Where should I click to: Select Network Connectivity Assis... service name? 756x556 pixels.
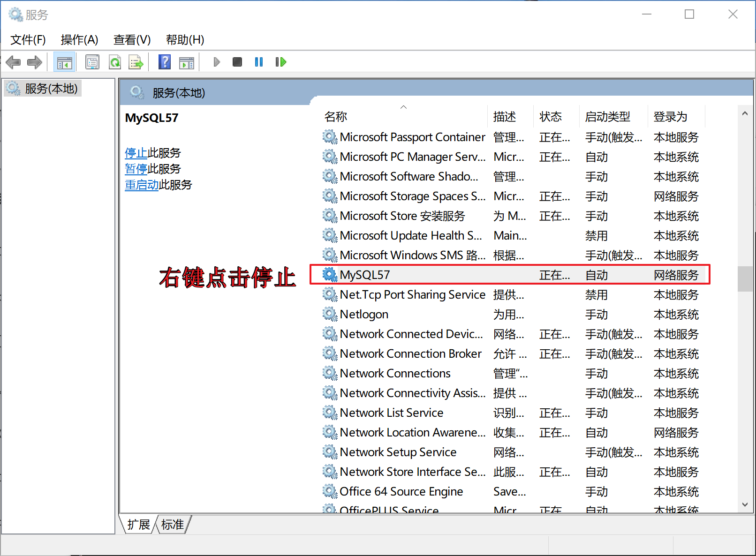(413, 393)
